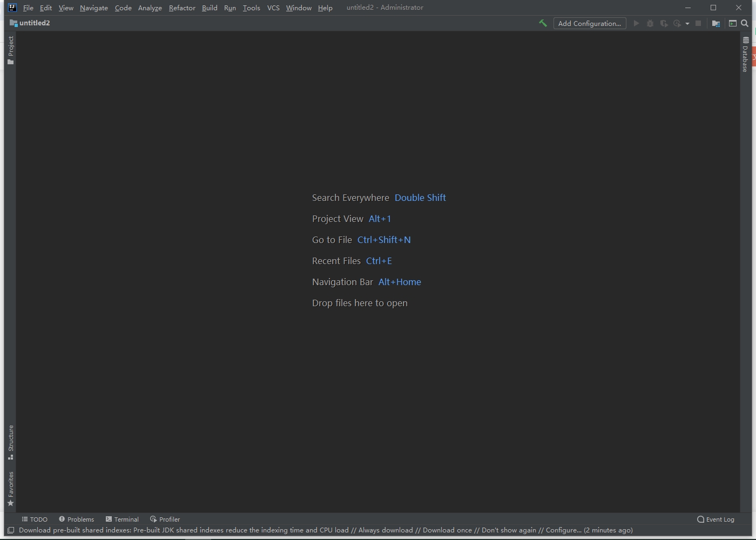Click the Stop square icon

(x=698, y=23)
